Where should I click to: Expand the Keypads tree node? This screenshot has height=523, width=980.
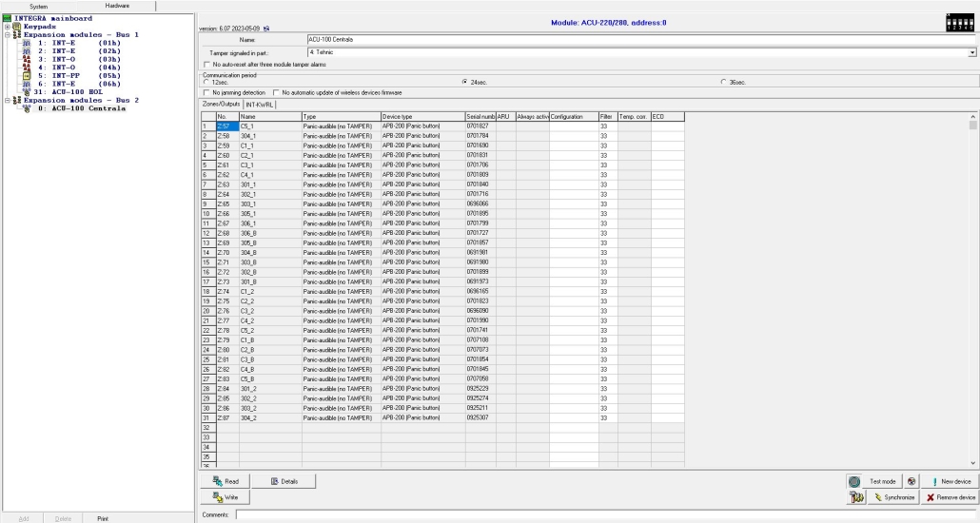[7, 27]
